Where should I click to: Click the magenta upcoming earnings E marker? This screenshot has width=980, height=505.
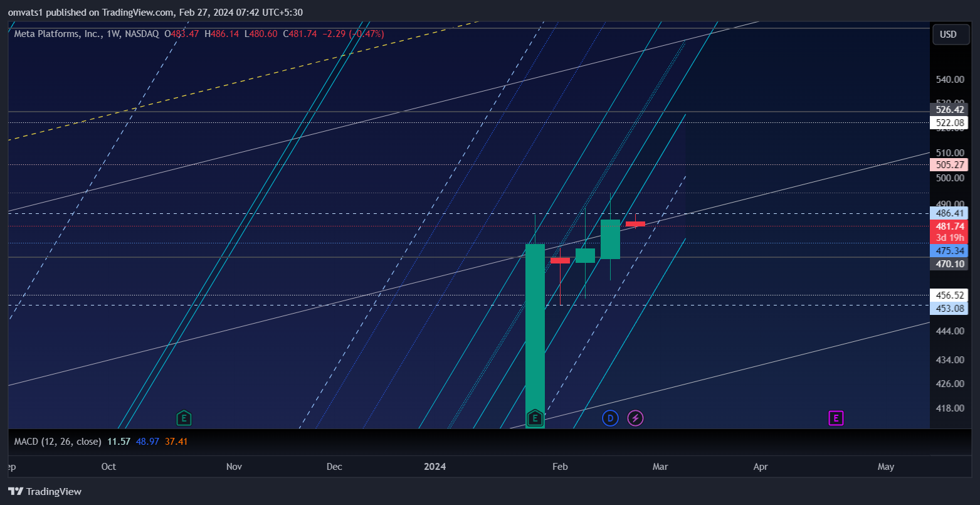pos(836,418)
